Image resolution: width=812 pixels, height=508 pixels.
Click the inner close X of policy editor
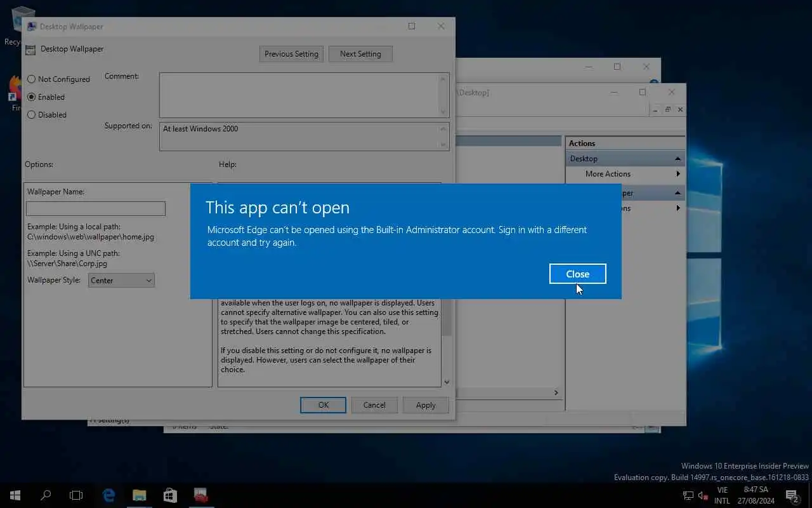pyautogui.click(x=680, y=110)
